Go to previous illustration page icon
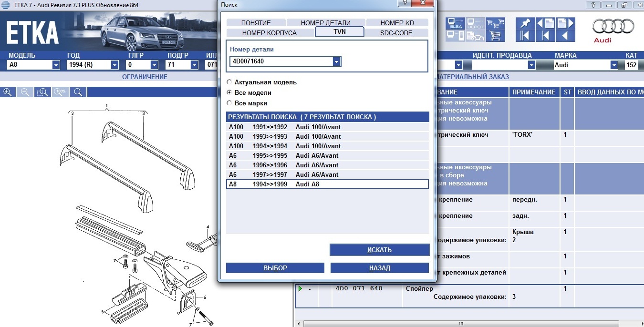Screen dimensions: 644x327 click(x=545, y=23)
